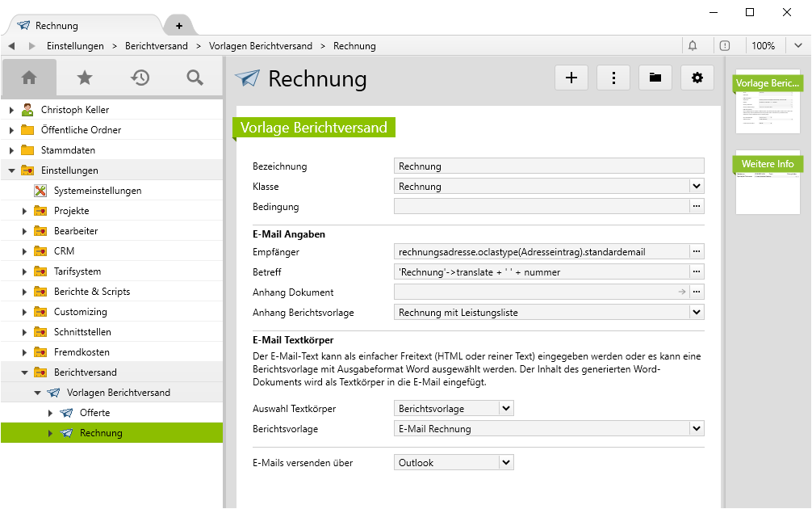Image resolution: width=812 pixels, height=509 pixels.
Task: Click Berichtversand in the breadcrumb
Action: click(157, 46)
